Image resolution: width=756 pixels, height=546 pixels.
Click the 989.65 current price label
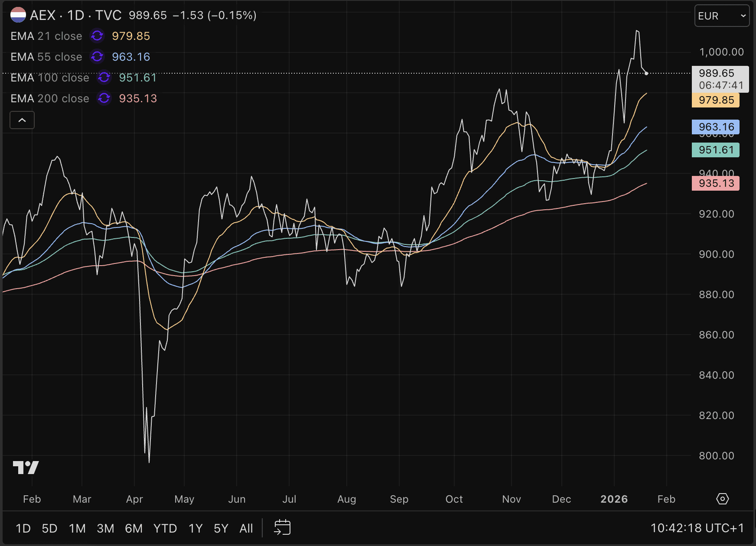pos(720,79)
